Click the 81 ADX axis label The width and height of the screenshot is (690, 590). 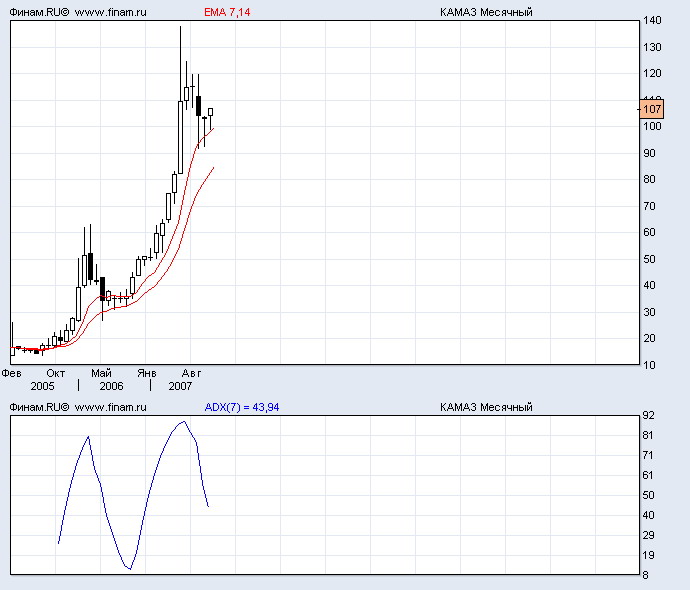coord(649,436)
